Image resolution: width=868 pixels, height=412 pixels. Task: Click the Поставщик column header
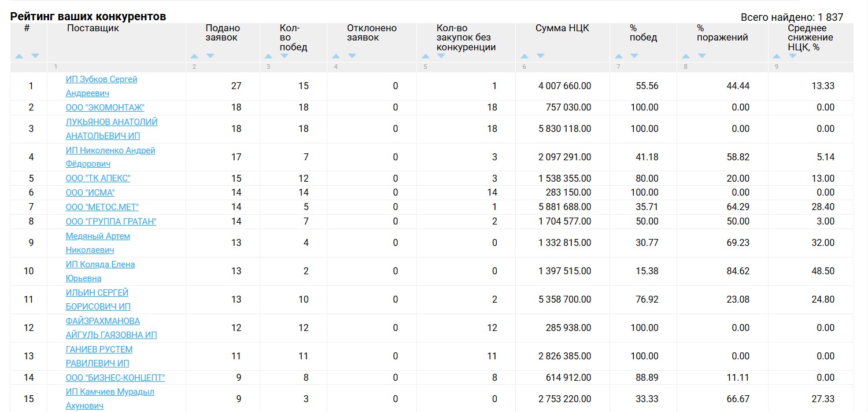point(93,28)
